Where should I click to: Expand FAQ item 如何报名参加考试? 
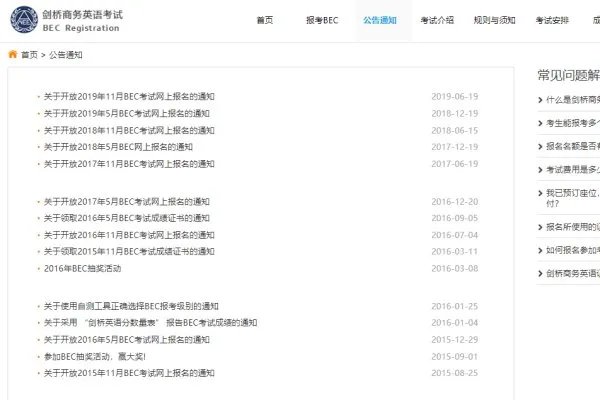572,250
